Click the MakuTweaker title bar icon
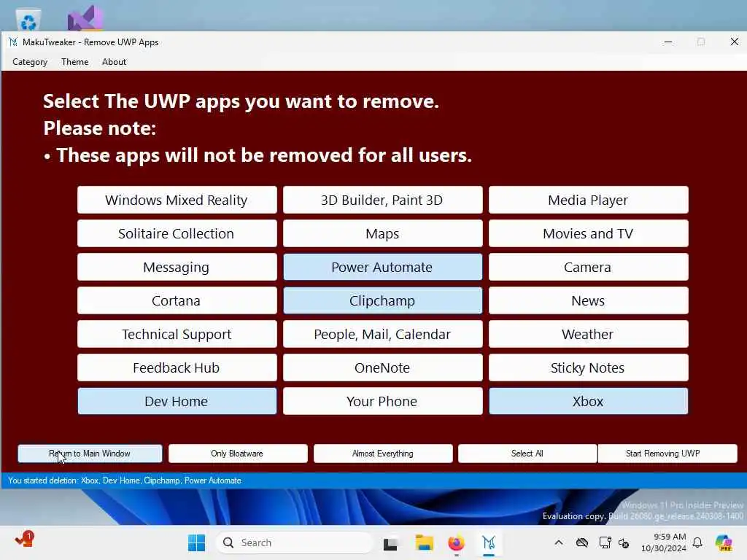Screen dimensions: 747x560 [13, 42]
